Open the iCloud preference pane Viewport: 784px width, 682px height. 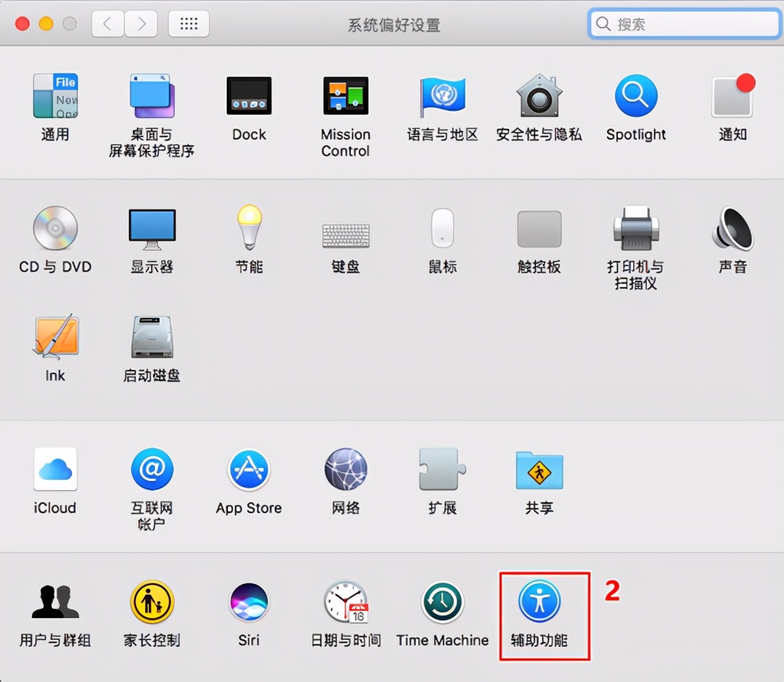coord(55,470)
